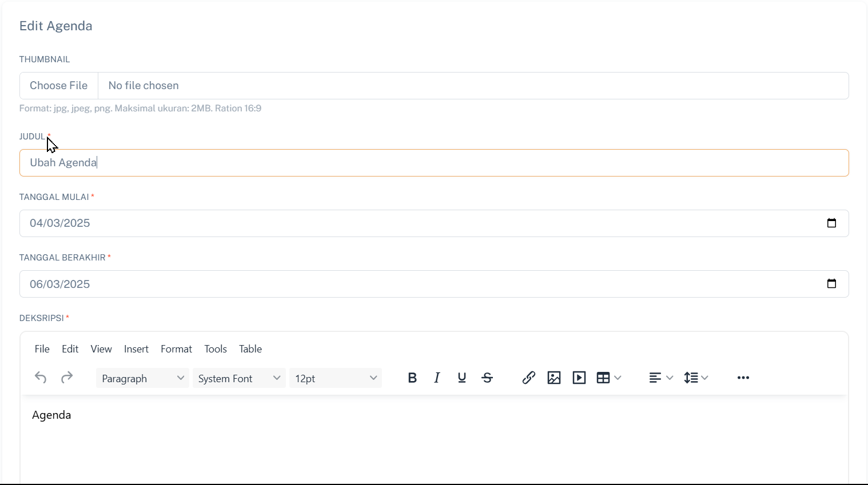Viewport: 868px width, 485px height.
Task: Open the 12pt font size dropdown
Action: tap(336, 378)
